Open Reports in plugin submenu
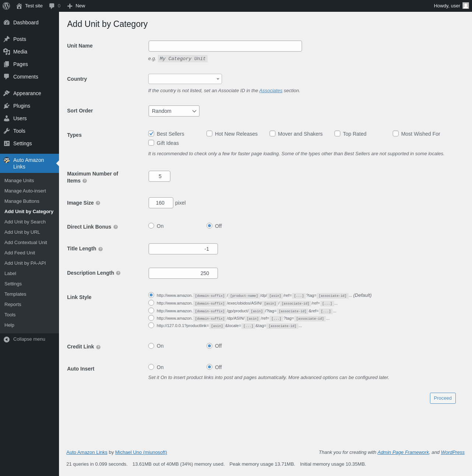 13,305
